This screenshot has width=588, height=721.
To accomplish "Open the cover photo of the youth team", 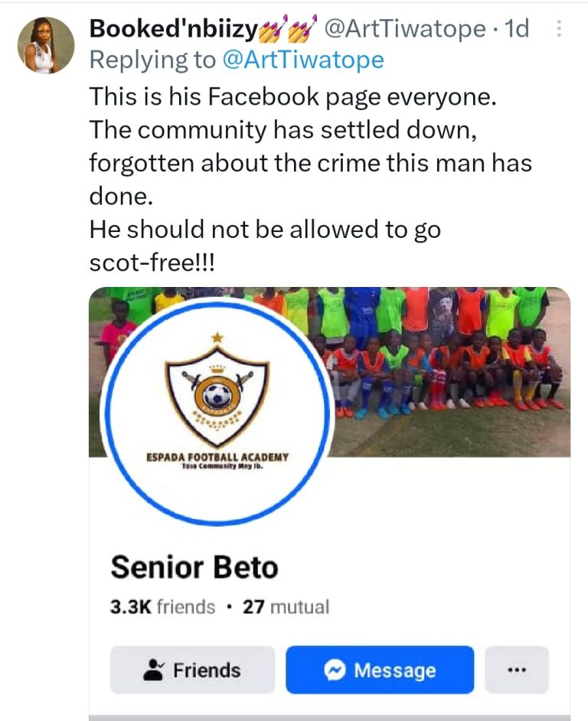I will click(x=452, y=367).
